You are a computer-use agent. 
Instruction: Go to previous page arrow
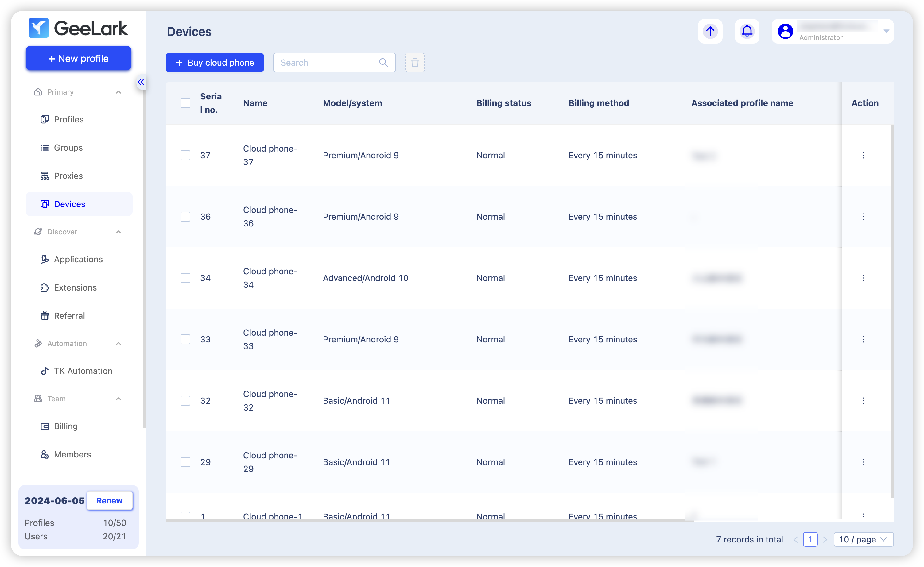click(795, 540)
